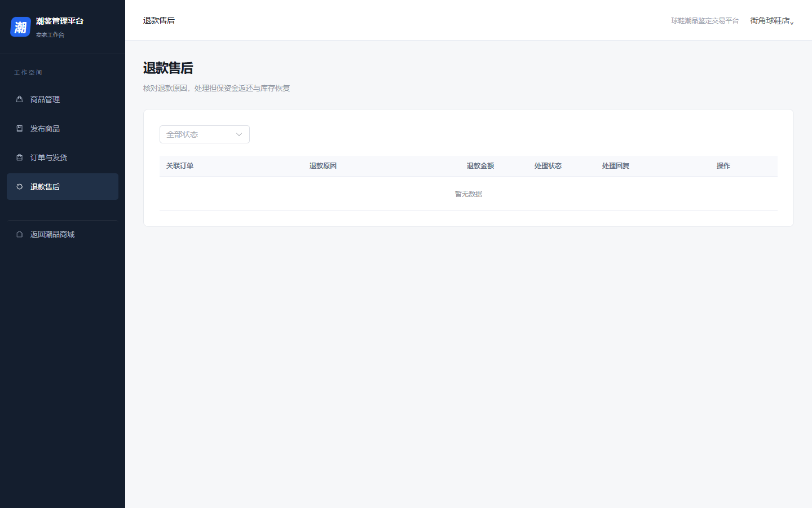812x508 pixels.
Task: Click the 退款金额 column header
Action: click(x=480, y=166)
